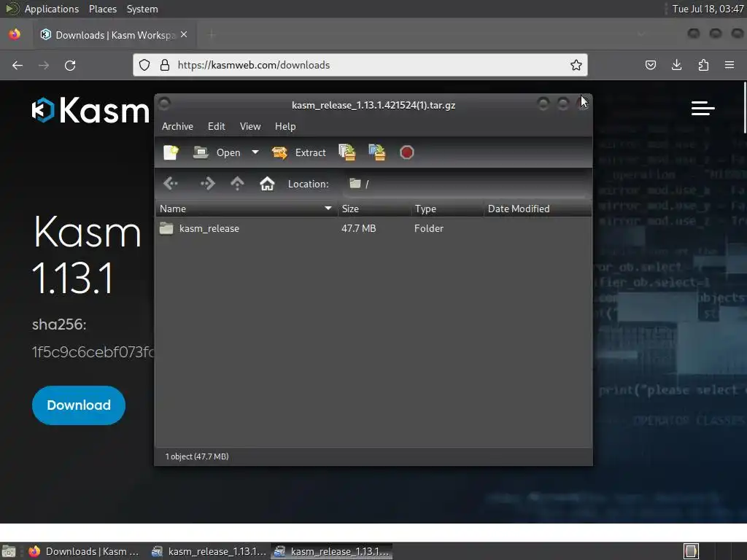The height and width of the screenshot is (560, 747).
Task: Open the Places menu
Action: (103, 9)
